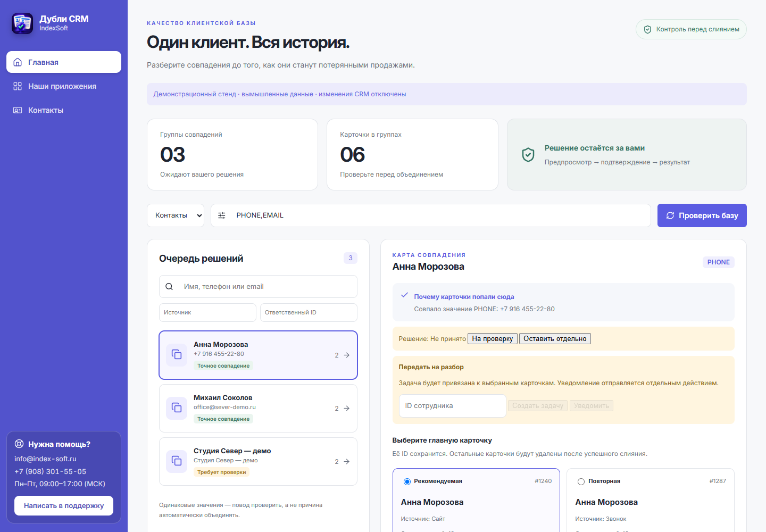Click the Ответственный ID filter field
The image size is (766, 532).
[309, 312]
